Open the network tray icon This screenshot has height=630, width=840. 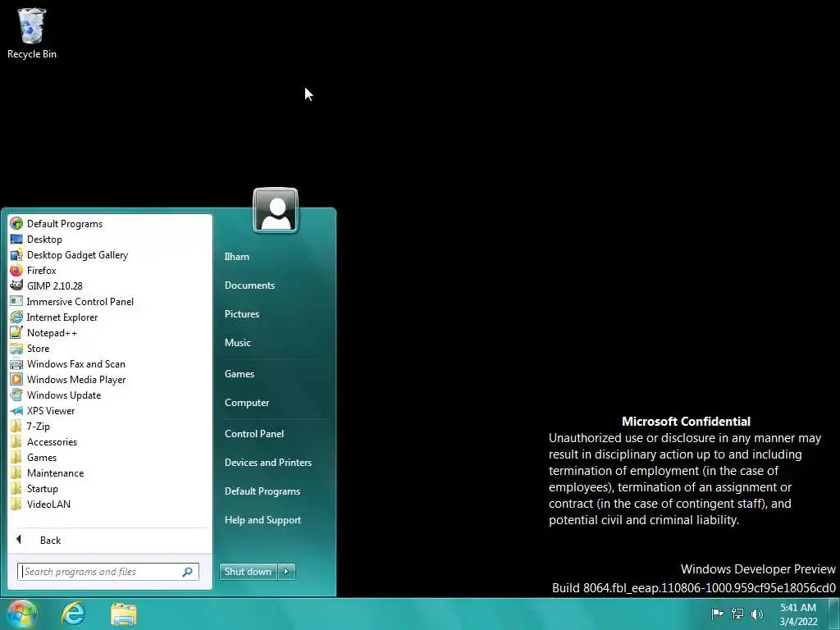(x=737, y=614)
